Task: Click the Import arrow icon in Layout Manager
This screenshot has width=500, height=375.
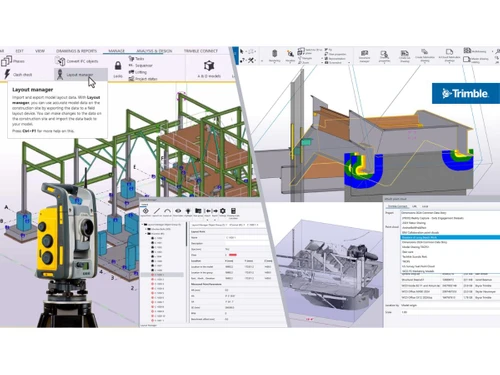Action: click(x=207, y=211)
